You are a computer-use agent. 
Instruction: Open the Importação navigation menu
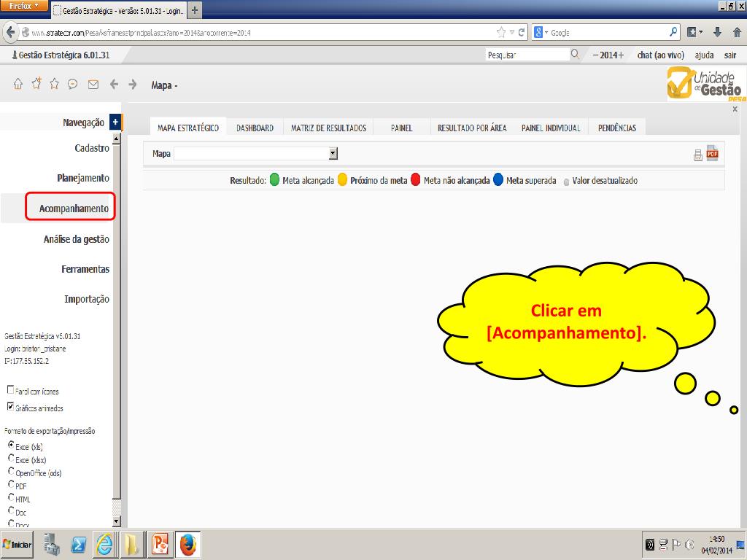pos(87,299)
